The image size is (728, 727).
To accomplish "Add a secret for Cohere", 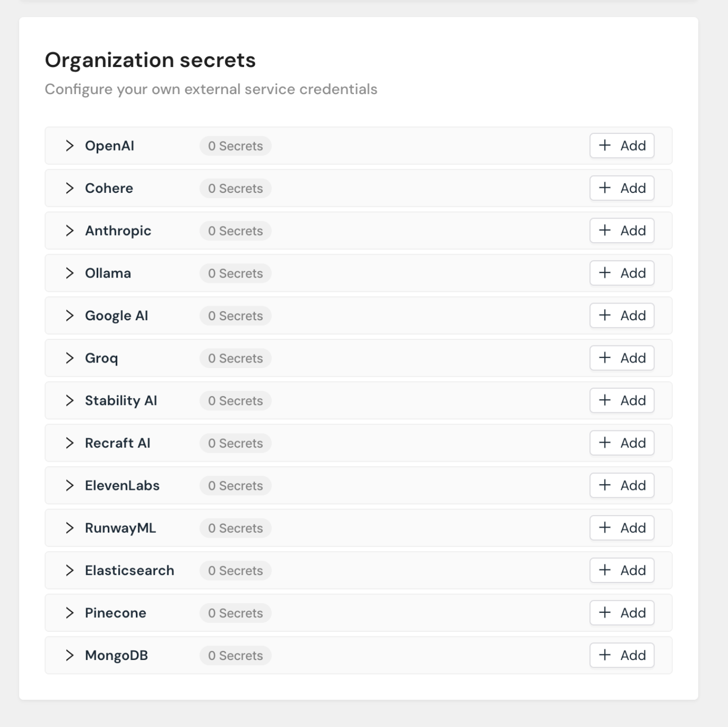I will click(x=622, y=188).
